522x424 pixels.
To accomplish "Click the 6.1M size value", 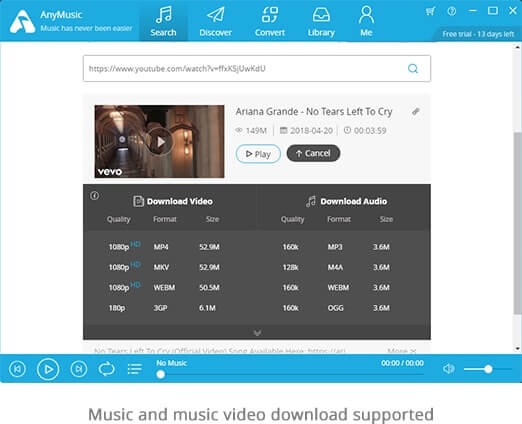I will tap(207, 308).
